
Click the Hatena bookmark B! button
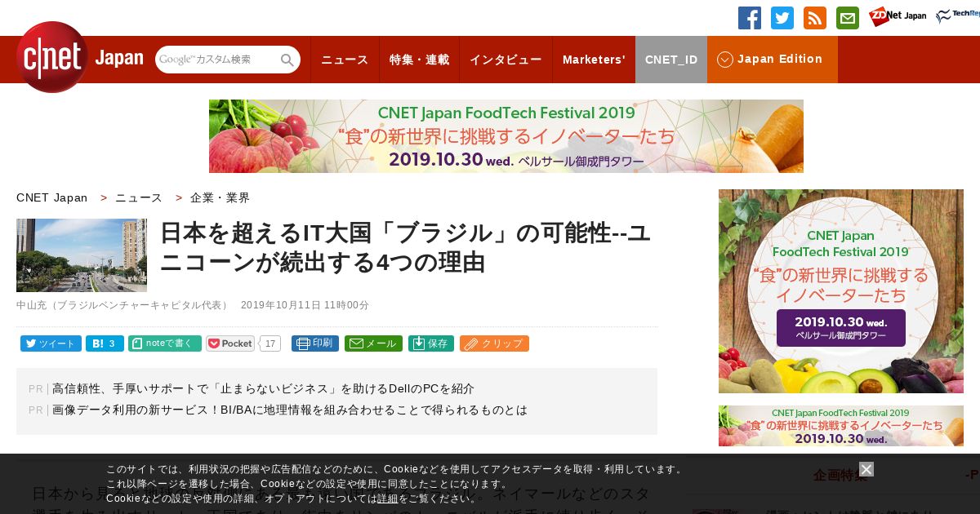(105, 343)
